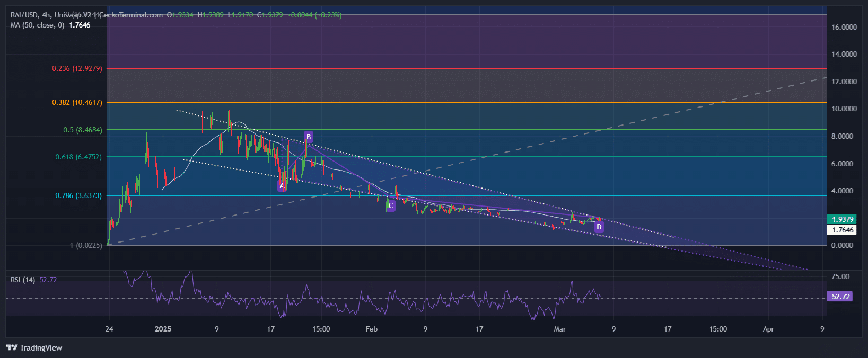
Task: Select the 0.5 (8.4684) Fibonacci label
Action: coord(83,130)
